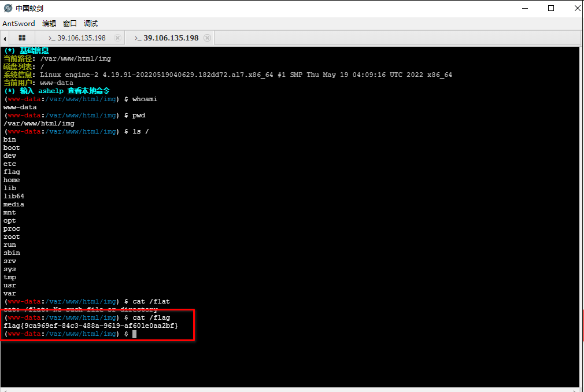Close the active bold 39.106.135.198 tab

[207, 38]
